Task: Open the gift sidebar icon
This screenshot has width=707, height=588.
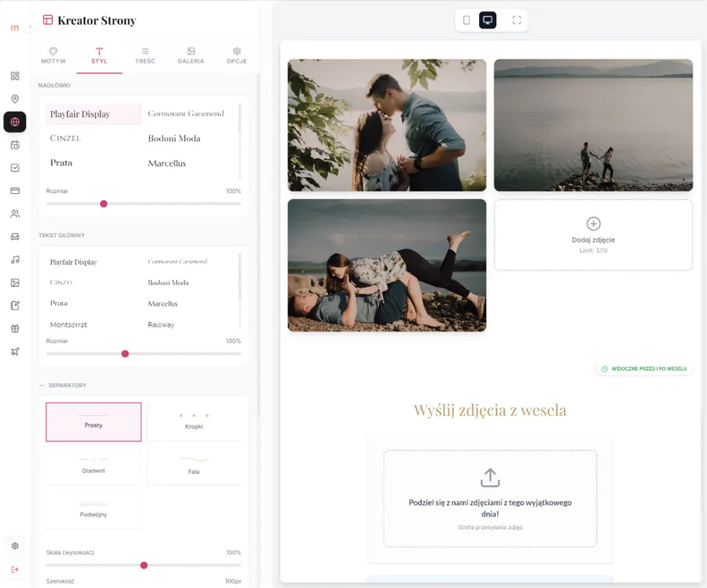Action: point(15,328)
